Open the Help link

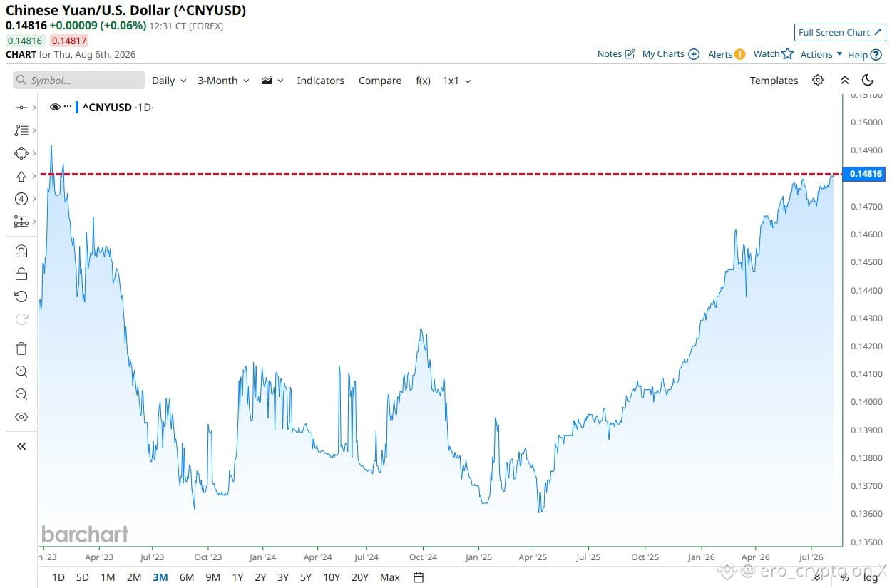[864, 54]
